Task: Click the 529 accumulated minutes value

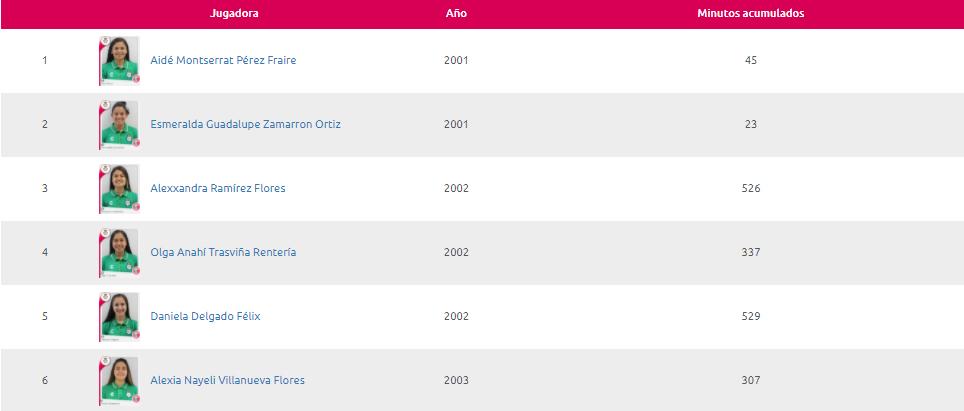Action: (751, 316)
